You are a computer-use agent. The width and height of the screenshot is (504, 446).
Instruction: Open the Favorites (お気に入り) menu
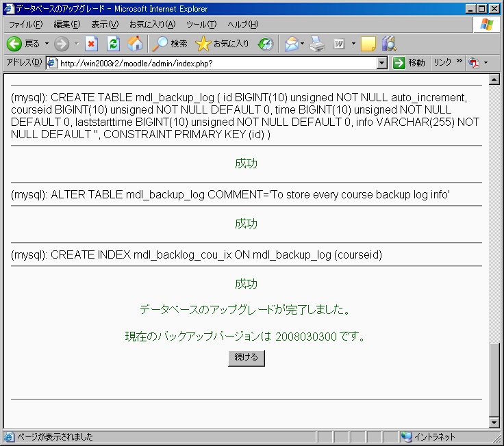tap(152, 25)
